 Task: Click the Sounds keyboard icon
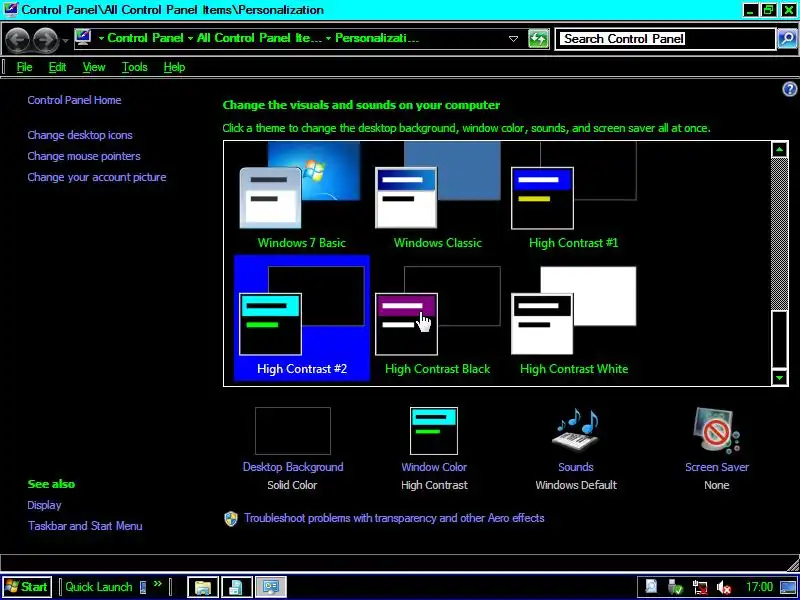pos(576,430)
